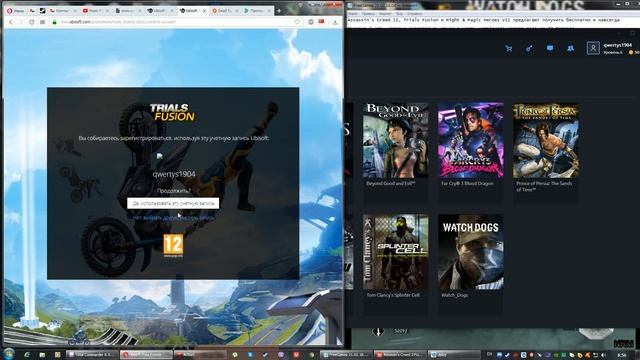640x360 pixels.
Task: Choose a different account link below button
Action: [173, 218]
